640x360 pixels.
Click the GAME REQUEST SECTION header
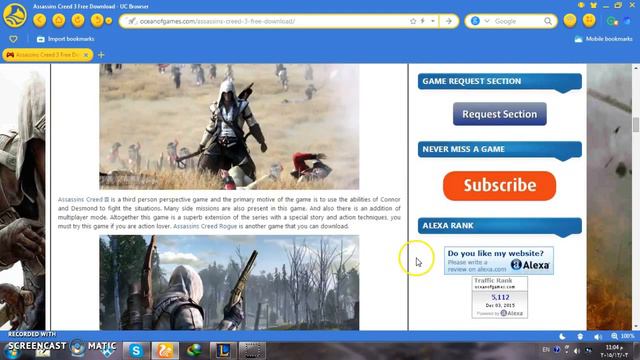(x=500, y=81)
